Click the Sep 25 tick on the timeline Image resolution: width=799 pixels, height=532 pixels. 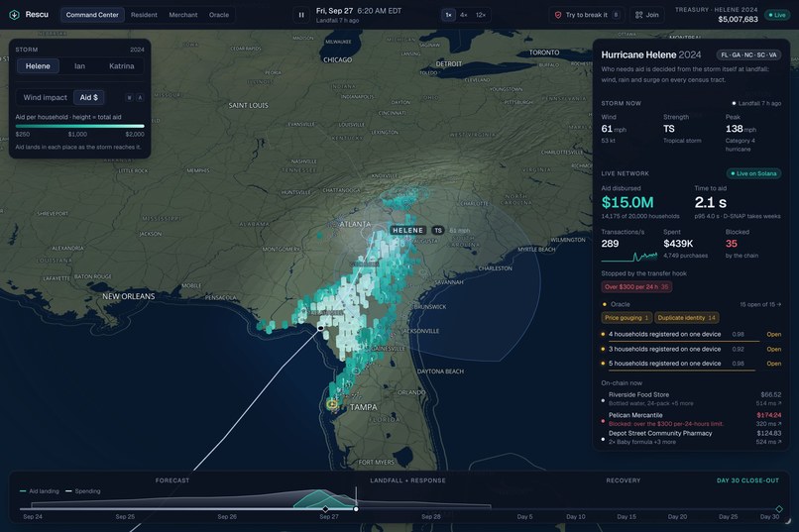125,516
